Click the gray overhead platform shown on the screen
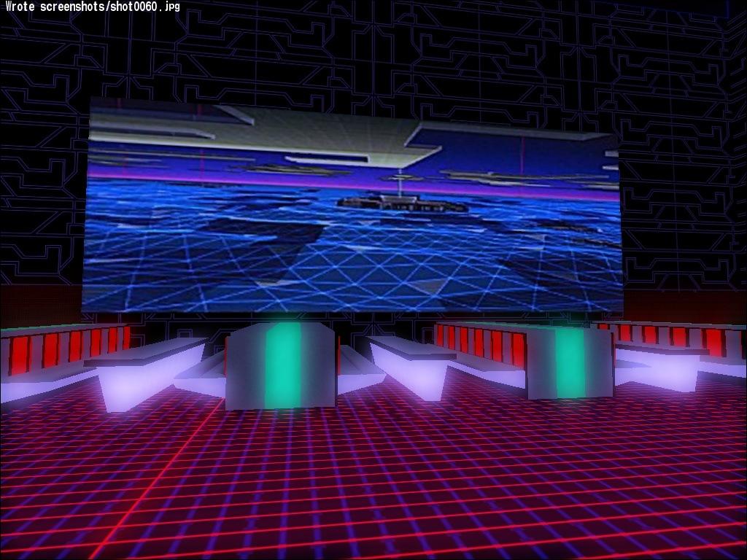 click(x=328, y=131)
